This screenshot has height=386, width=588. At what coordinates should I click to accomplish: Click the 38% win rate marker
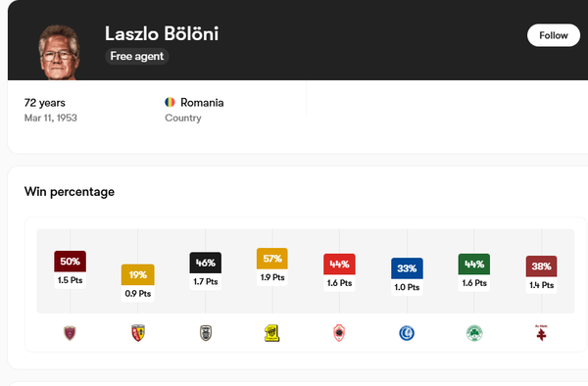click(541, 266)
